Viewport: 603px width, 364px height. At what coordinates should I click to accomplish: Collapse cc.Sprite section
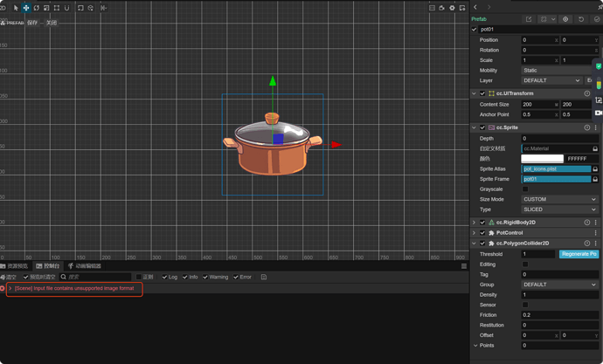point(475,127)
